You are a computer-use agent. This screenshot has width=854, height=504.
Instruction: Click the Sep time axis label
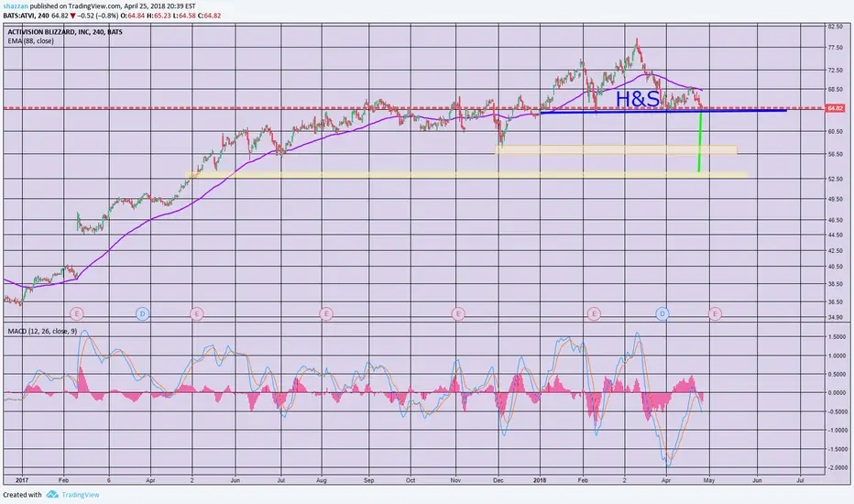click(x=368, y=480)
